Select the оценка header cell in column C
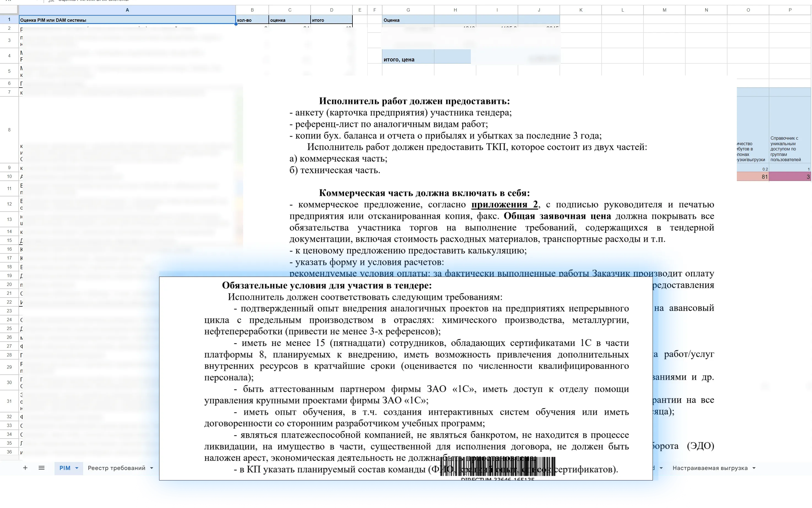 (289, 20)
